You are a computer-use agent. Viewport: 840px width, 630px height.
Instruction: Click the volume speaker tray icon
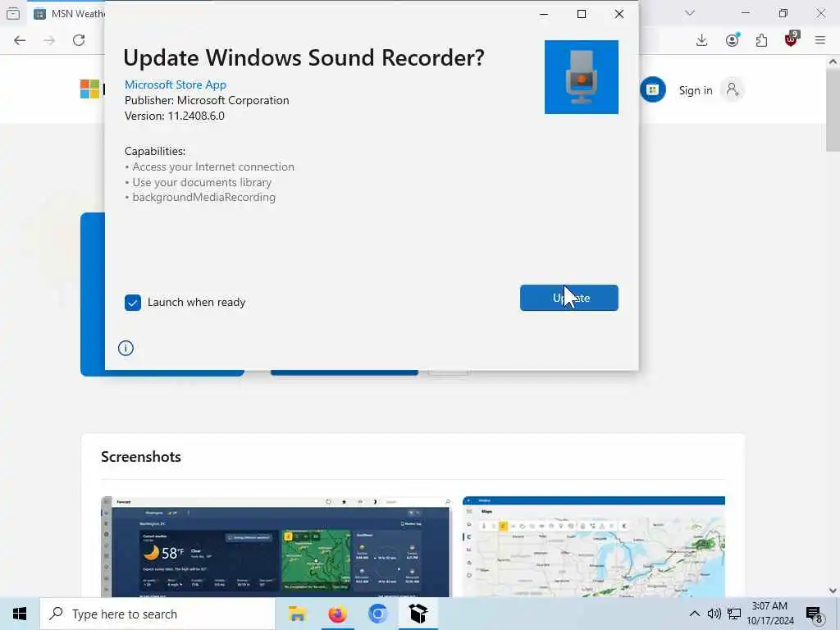click(x=714, y=614)
